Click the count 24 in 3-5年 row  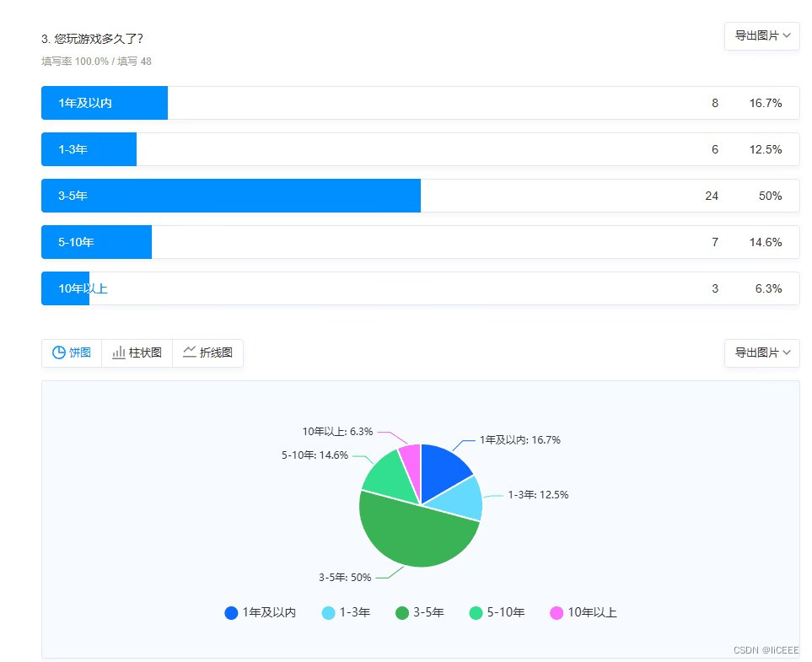pos(712,196)
